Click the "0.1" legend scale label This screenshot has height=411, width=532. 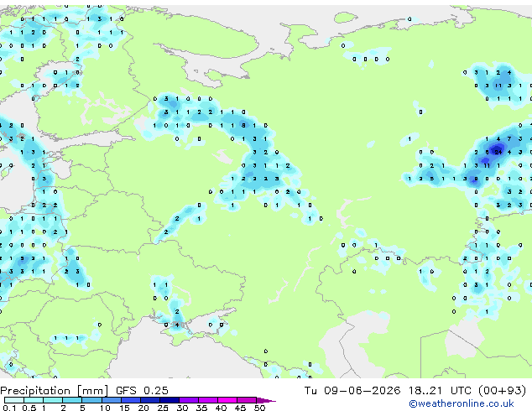coord(9,408)
